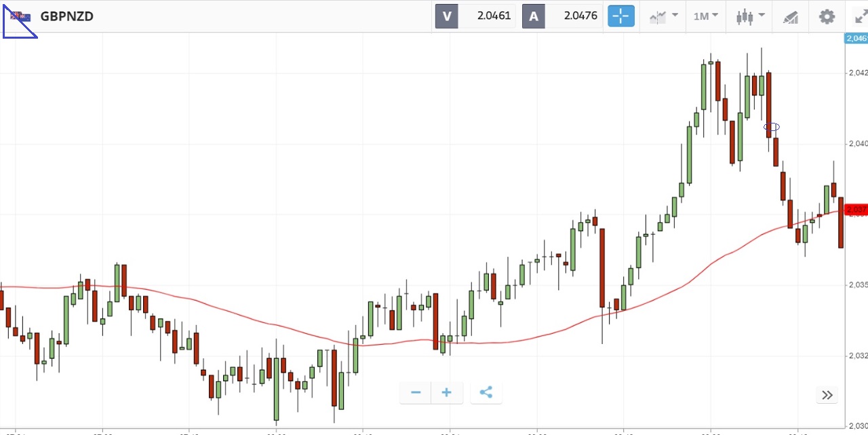Expand chart to fullscreen
This screenshot has height=435, width=868.
[x=861, y=16]
